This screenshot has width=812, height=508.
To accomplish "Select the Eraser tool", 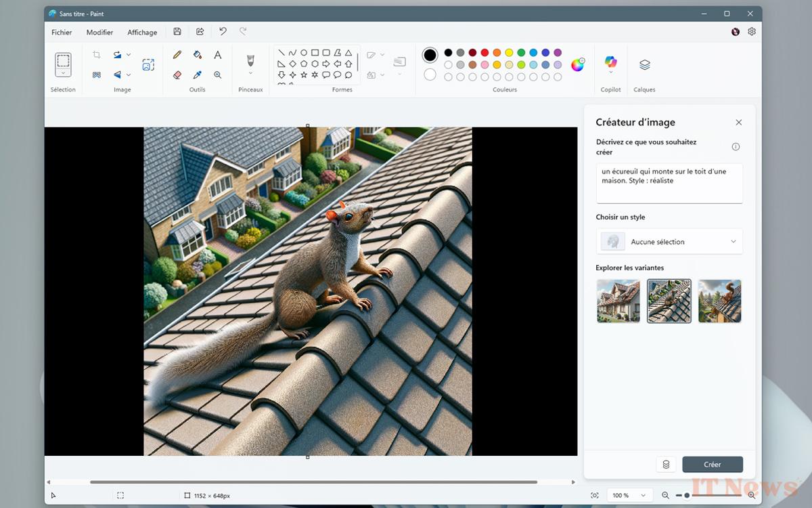I will tap(177, 75).
